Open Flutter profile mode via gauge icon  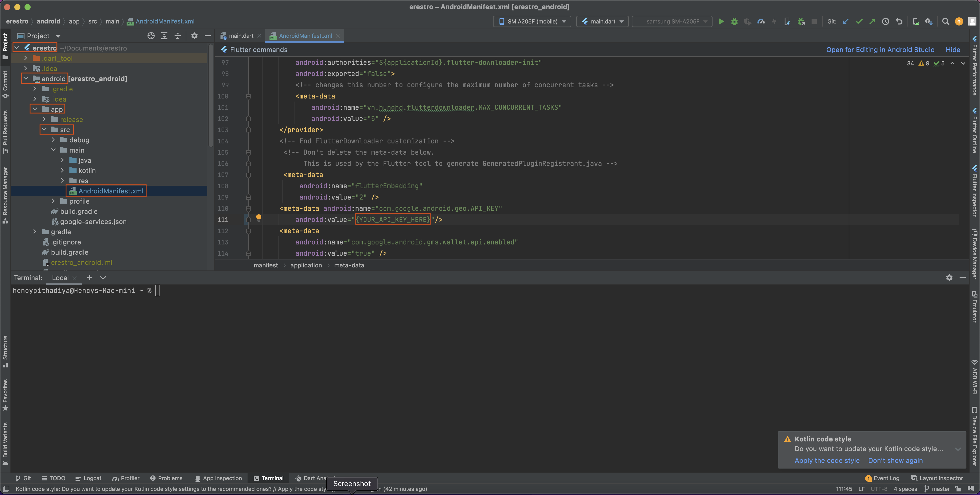click(761, 21)
